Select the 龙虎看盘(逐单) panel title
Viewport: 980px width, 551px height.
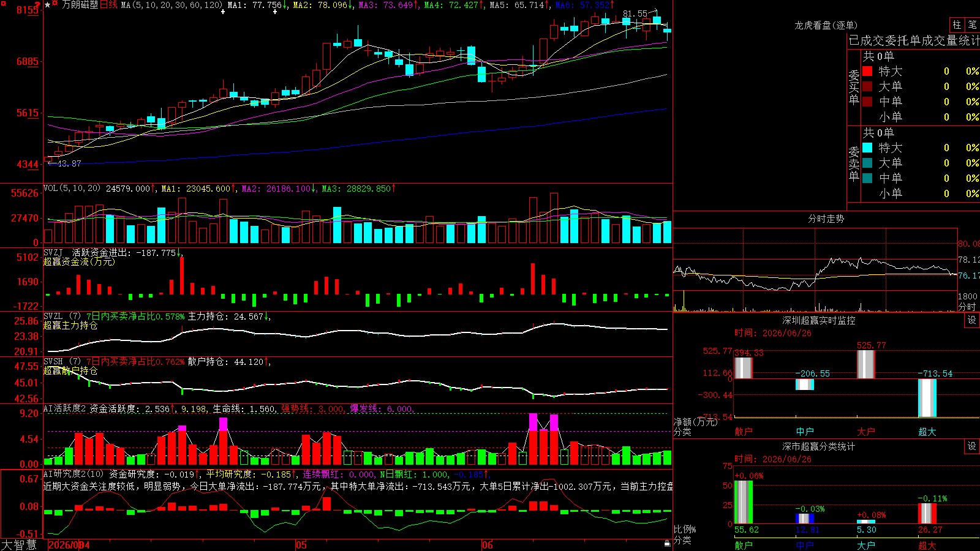[x=826, y=25]
